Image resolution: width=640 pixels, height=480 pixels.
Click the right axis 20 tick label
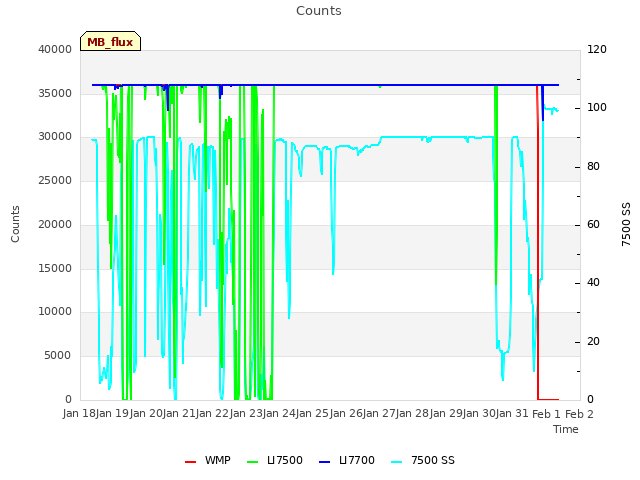(x=593, y=341)
